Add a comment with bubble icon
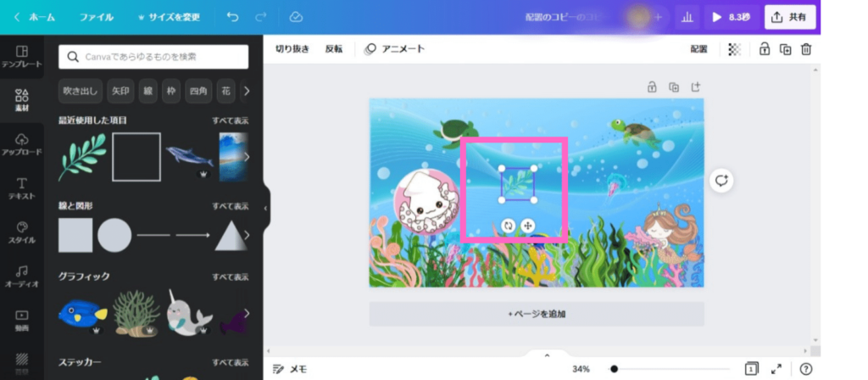 click(x=721, y=181)
